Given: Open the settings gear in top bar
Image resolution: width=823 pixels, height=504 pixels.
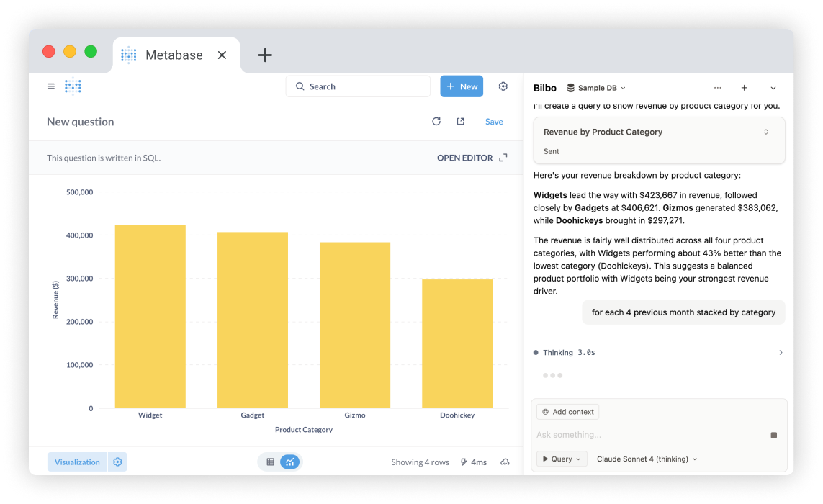Looking at the screenshot, I should (x=503, y=86).
